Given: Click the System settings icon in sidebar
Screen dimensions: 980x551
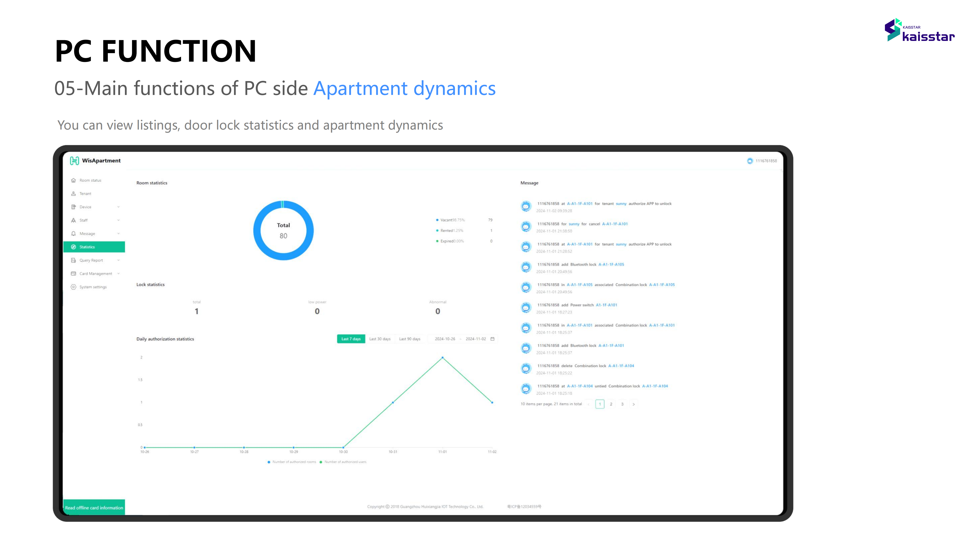Looking at the screenshot, I should pos(73,287).
